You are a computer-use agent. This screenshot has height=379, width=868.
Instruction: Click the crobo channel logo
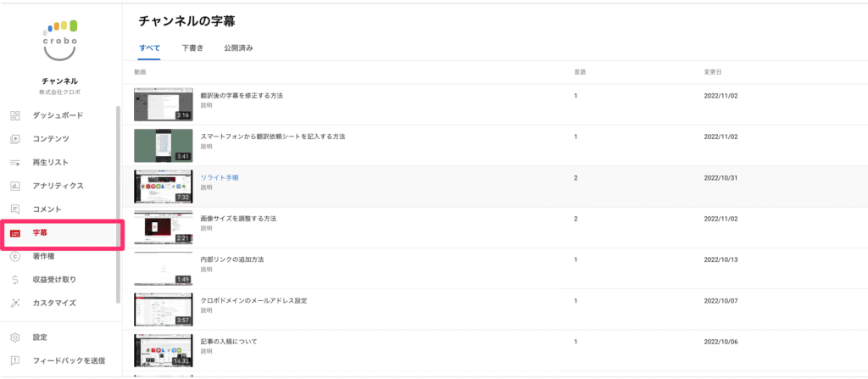(60, 40)
